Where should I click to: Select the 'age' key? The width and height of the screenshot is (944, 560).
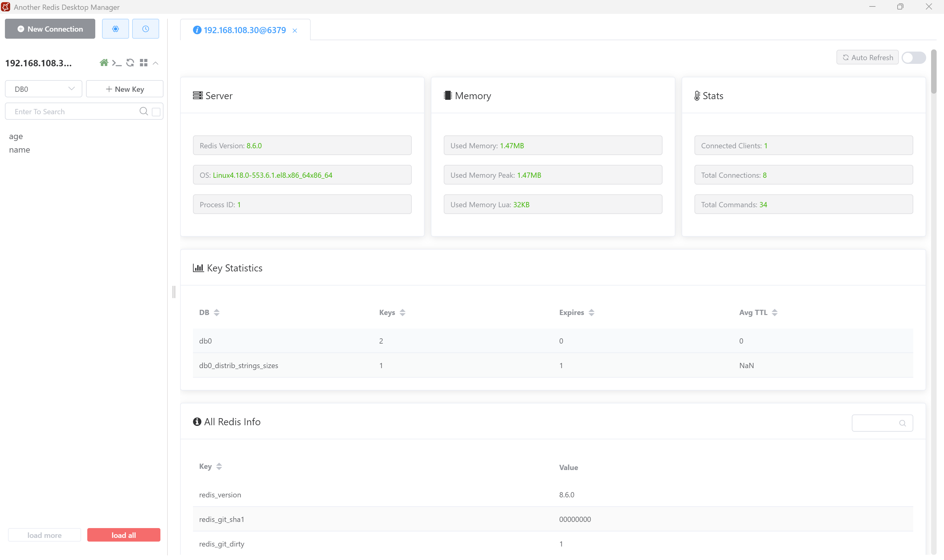[x=16, y=136]
